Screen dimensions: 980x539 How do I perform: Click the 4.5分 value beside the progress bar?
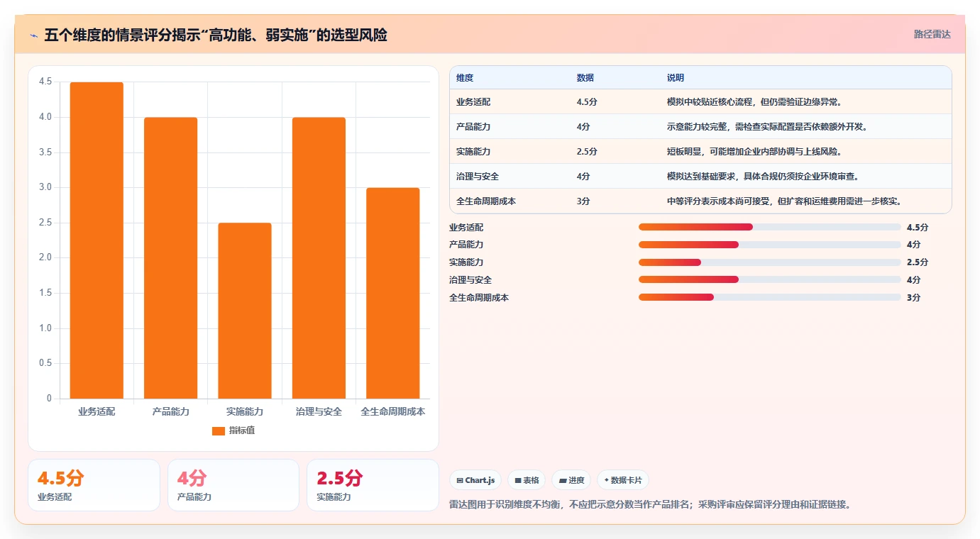pyautogui.click(x=918, y=228)
